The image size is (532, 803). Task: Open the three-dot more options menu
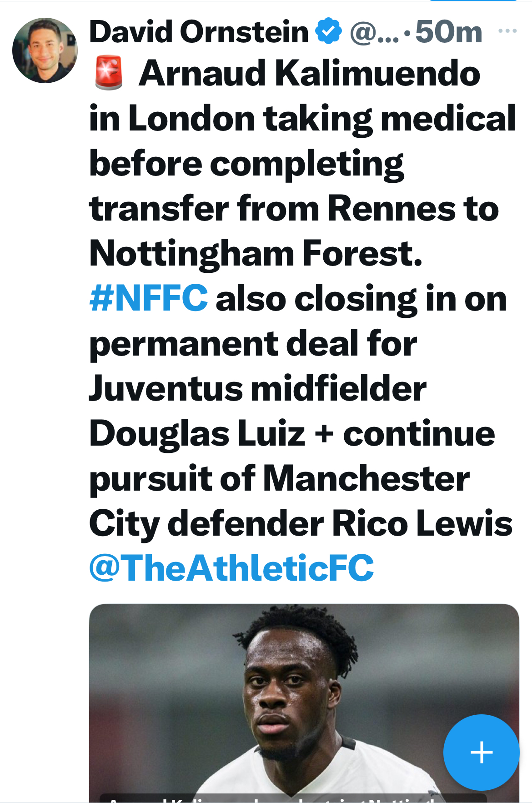tap(507, 31)
